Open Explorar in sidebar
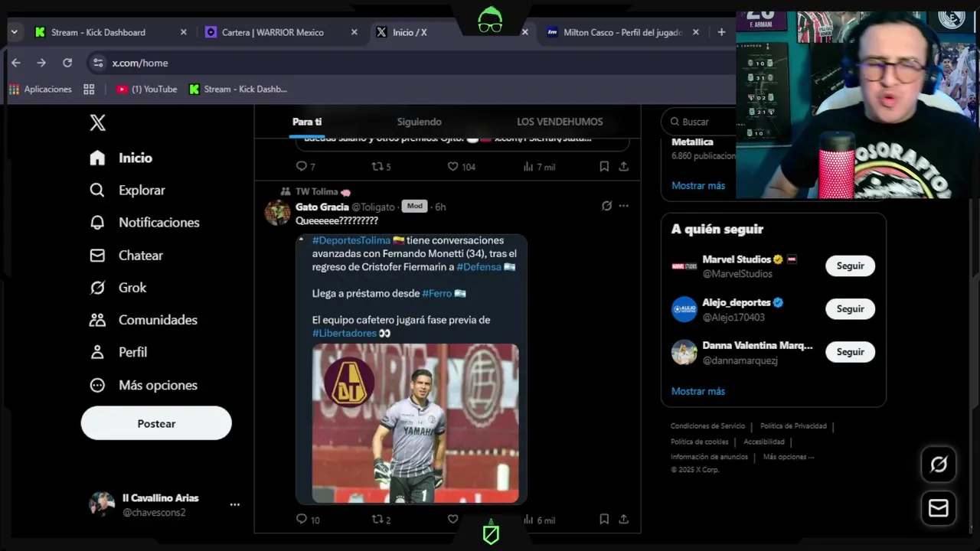980x551 pixels. click(127, 190)
